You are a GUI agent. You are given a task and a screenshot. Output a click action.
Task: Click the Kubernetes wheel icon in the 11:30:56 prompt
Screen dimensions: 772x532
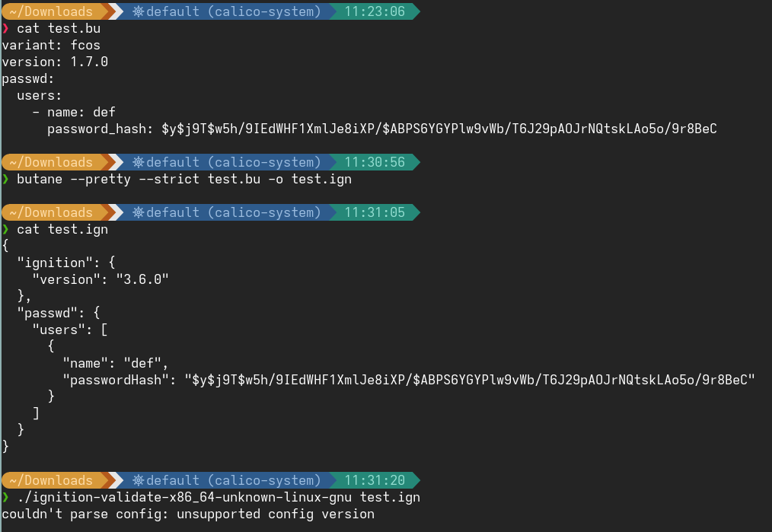(138, 162)
